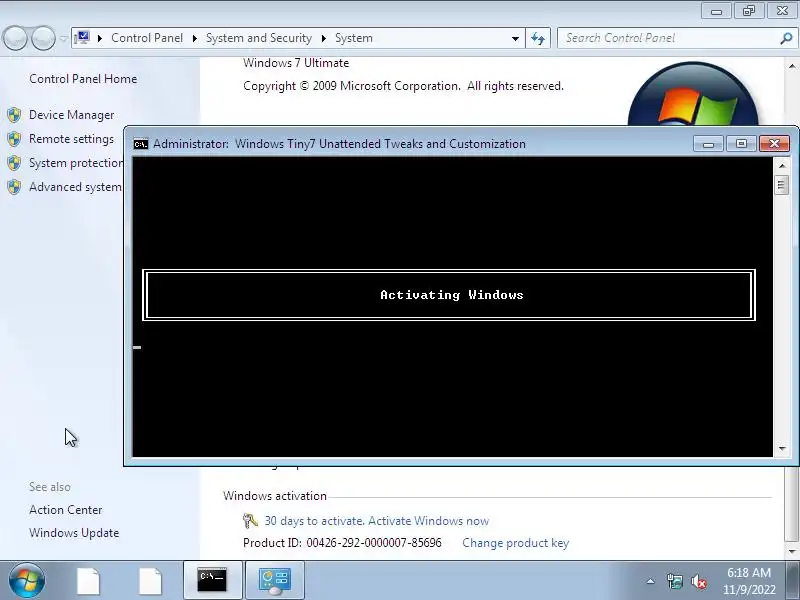The image size is (800, 600).
Task: Click the Forward navigation button
Action: (43, 38)
